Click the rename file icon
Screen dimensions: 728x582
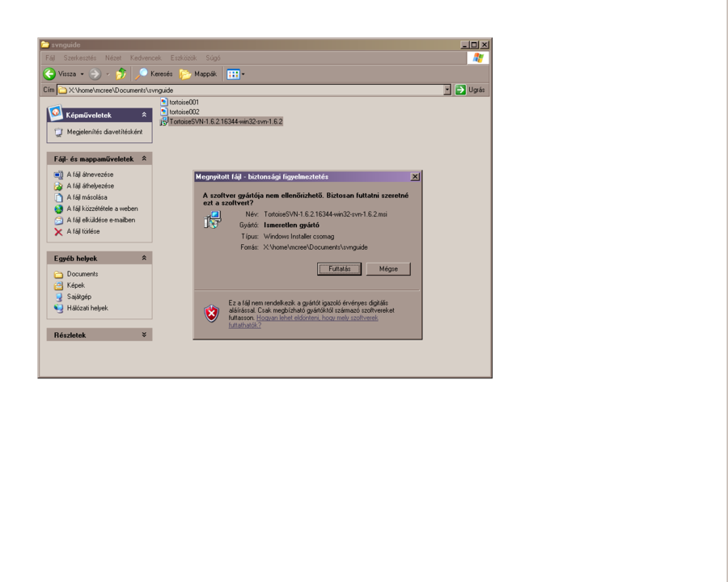58,175
